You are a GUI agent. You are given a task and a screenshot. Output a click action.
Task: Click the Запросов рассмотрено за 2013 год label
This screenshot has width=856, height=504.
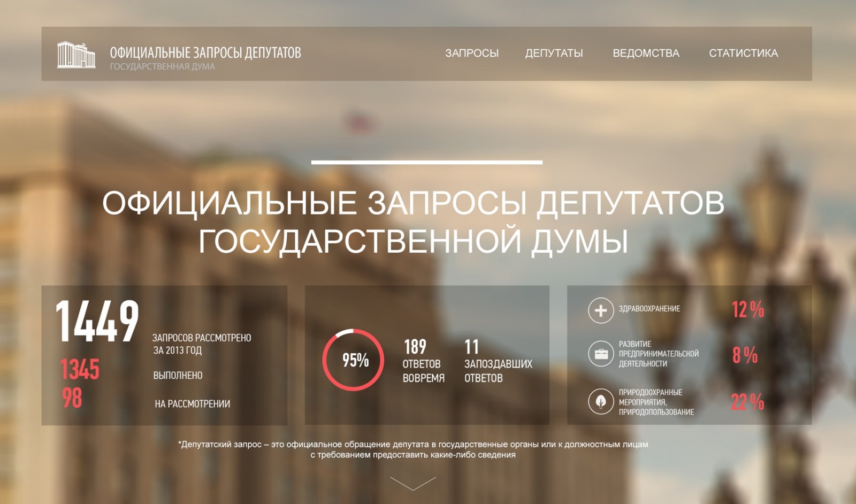pos(202,344)
